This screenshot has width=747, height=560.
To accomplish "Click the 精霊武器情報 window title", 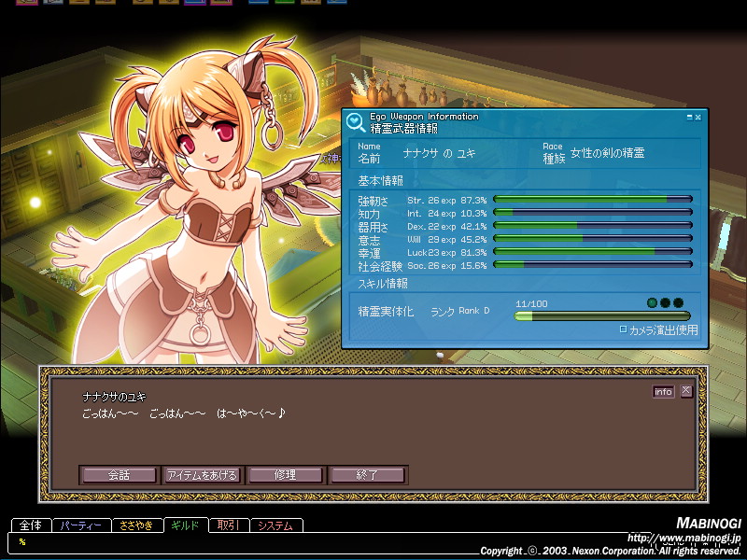I will (x=403, y=128).
